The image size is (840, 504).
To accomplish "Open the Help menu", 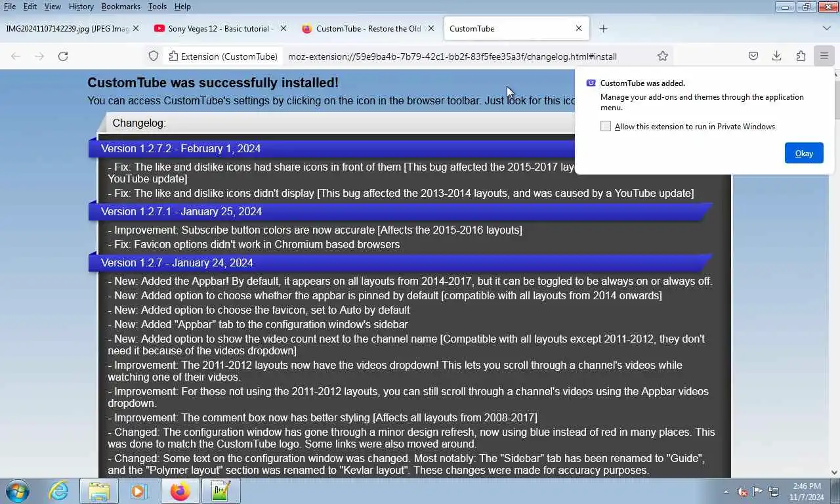I will [x=182, y=7].
